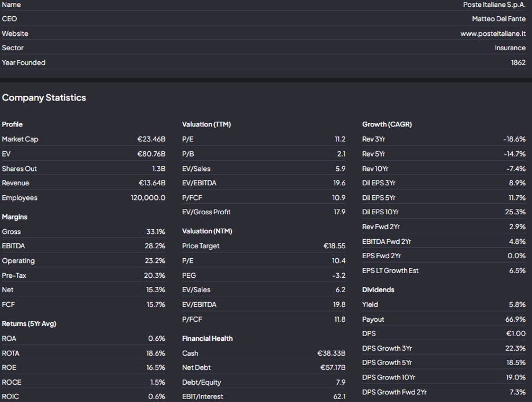
Task: Click the NTM EV/Sales value 6.2
Action: [341, 290]
